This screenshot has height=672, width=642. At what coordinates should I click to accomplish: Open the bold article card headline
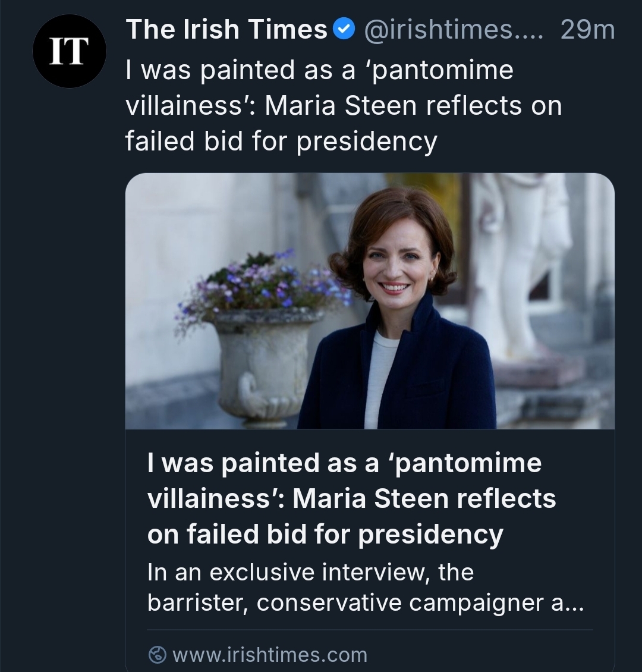tap(351, 498)
